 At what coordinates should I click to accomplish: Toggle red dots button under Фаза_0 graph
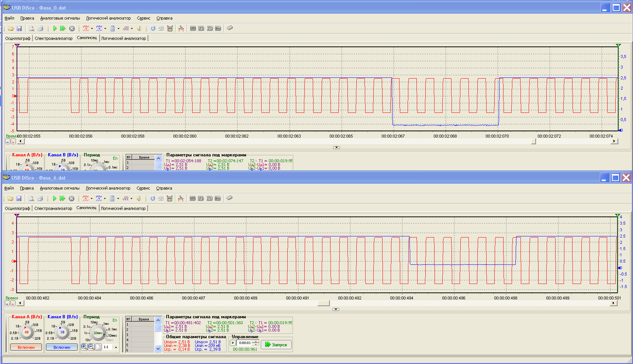[13, 141]
